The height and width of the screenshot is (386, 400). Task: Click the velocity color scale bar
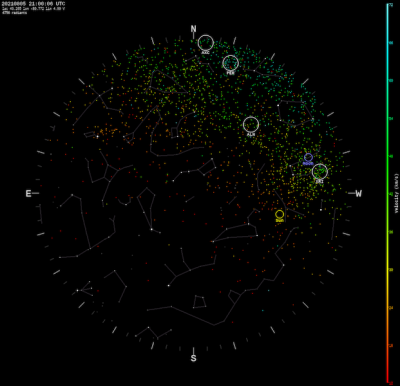pyautogui.click(x=387, y=193)
